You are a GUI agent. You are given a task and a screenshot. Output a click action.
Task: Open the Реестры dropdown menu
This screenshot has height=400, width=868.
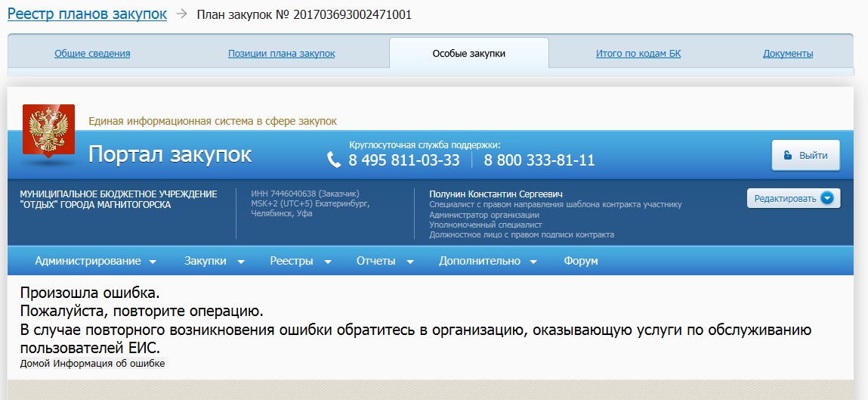pyautogui.click(x=301, y=261)
